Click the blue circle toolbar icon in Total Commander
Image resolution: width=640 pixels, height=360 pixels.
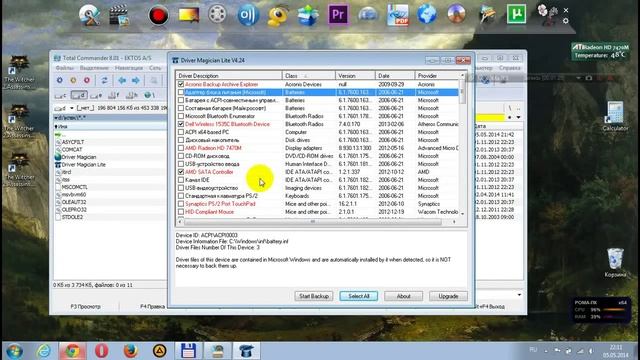60,80
